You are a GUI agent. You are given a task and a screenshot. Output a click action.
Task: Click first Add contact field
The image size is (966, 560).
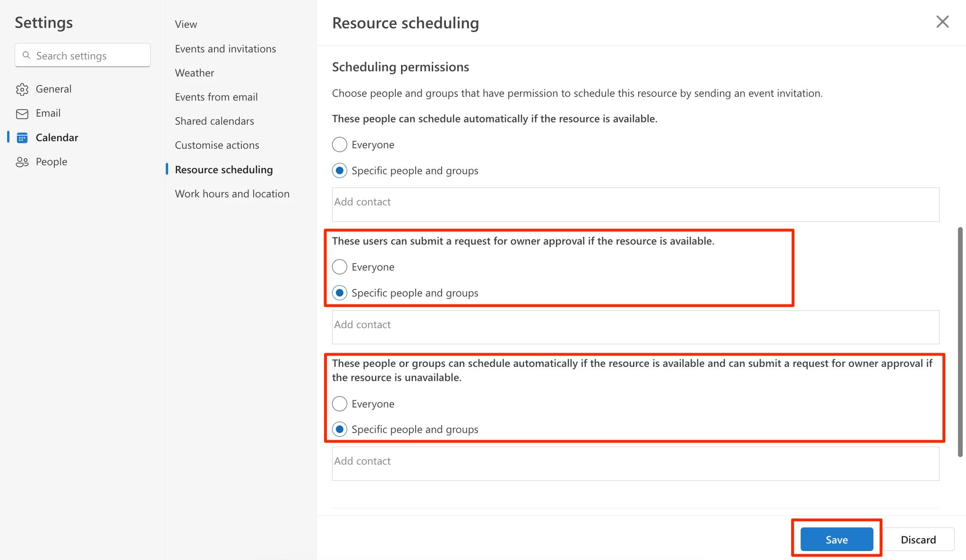(x=635, y=204)
